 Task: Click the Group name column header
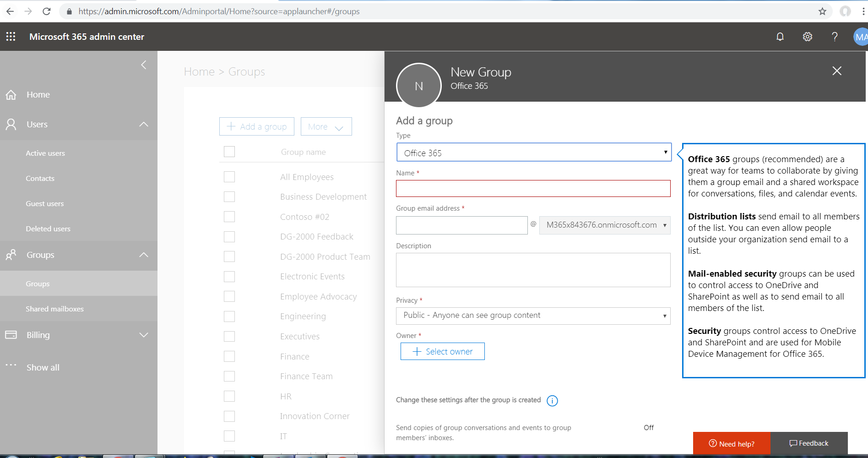304,152
